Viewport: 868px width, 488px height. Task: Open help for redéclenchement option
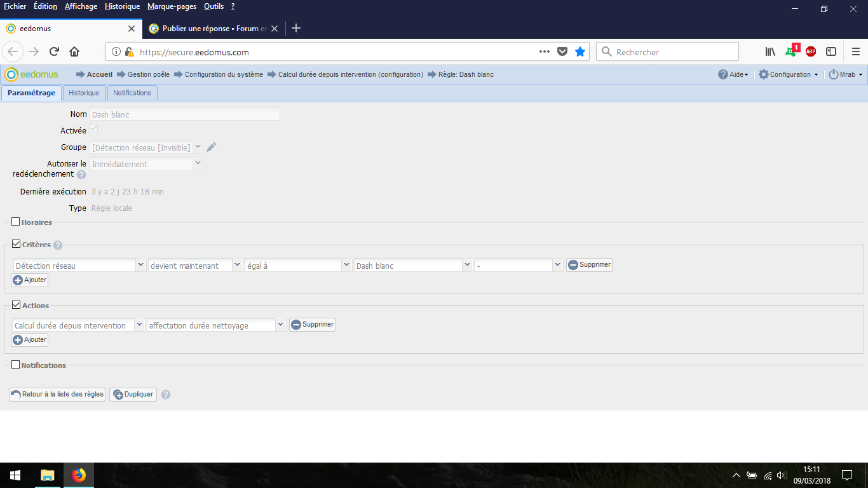tap(81, 174)
